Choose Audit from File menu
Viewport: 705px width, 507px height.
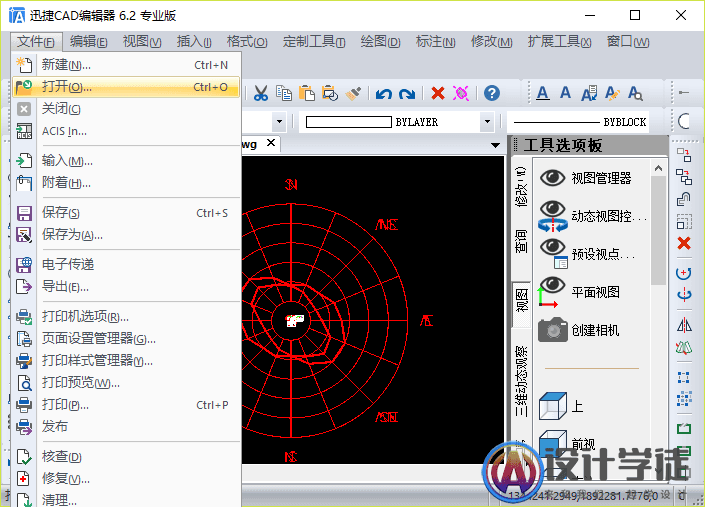[126, 457]
